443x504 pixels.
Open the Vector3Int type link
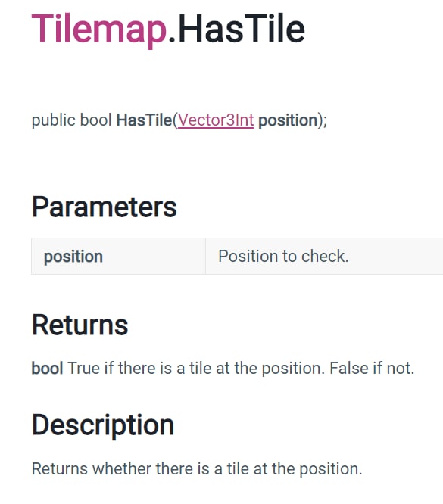click(216, 120)
